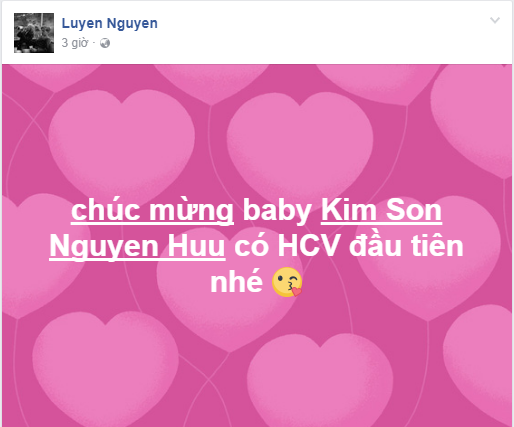This screenshot has height=427, width=514.
Task: Open Luyen Nguyen's profile picture thumbnail
Action: pos(34,33)
